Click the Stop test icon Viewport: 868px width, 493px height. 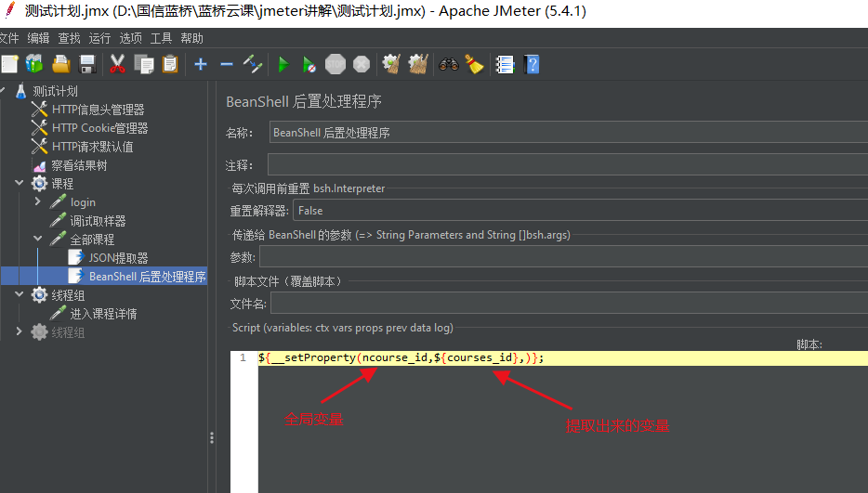pyautogui.click(x=335, y=65)
